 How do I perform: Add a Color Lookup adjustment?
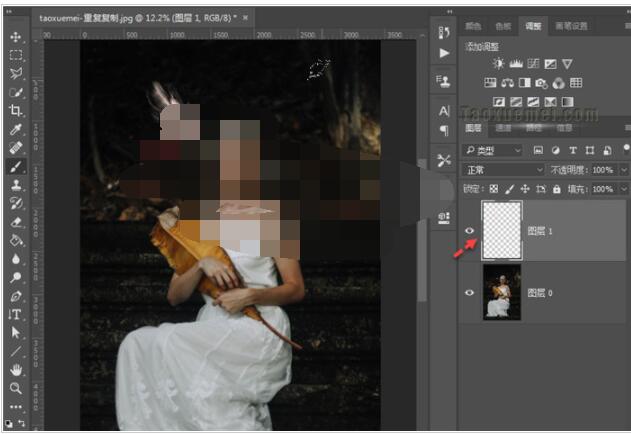tap(576, 83)
